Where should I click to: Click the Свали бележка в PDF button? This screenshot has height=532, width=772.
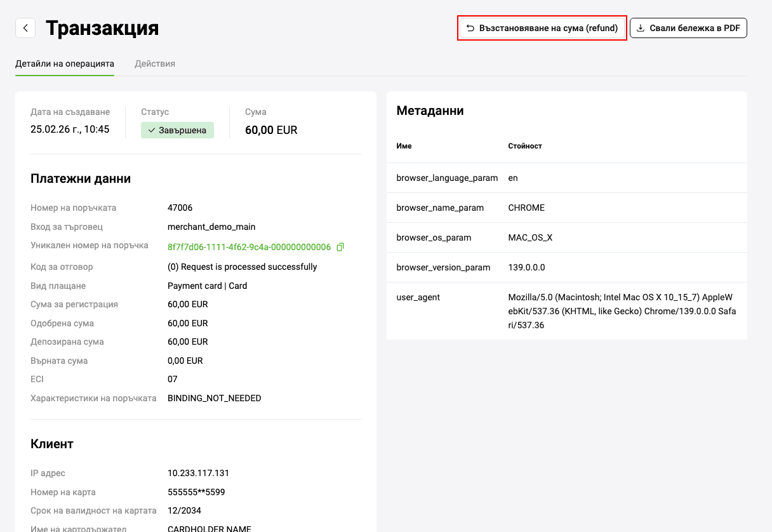[x=688, y=29]
